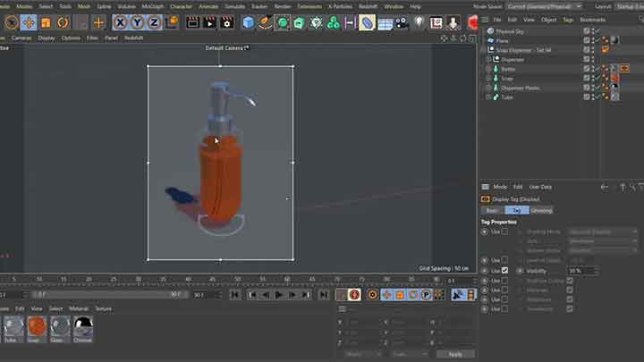Toggle the Z axis lock

pyautogui.click(x=154, y=22)
